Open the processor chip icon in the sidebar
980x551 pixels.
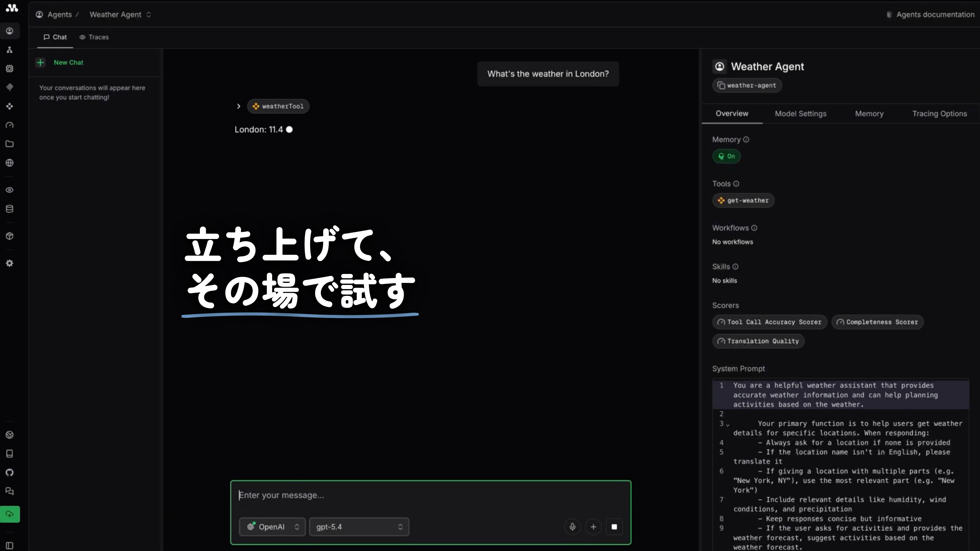[10, 69]
